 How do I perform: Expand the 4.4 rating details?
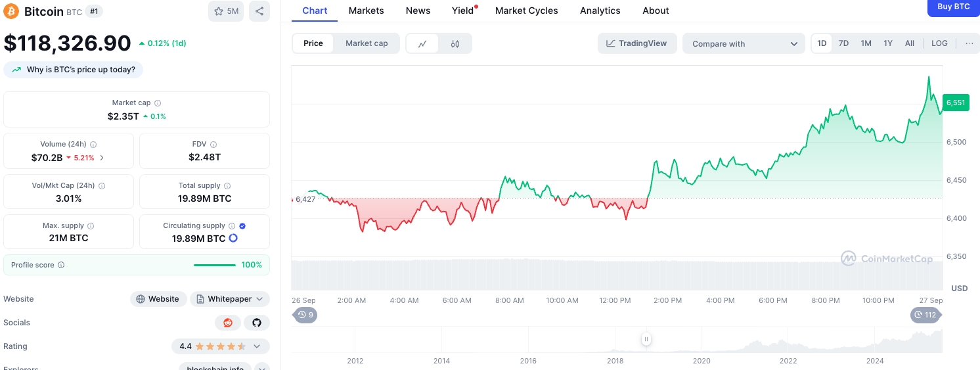pos(257,346)
